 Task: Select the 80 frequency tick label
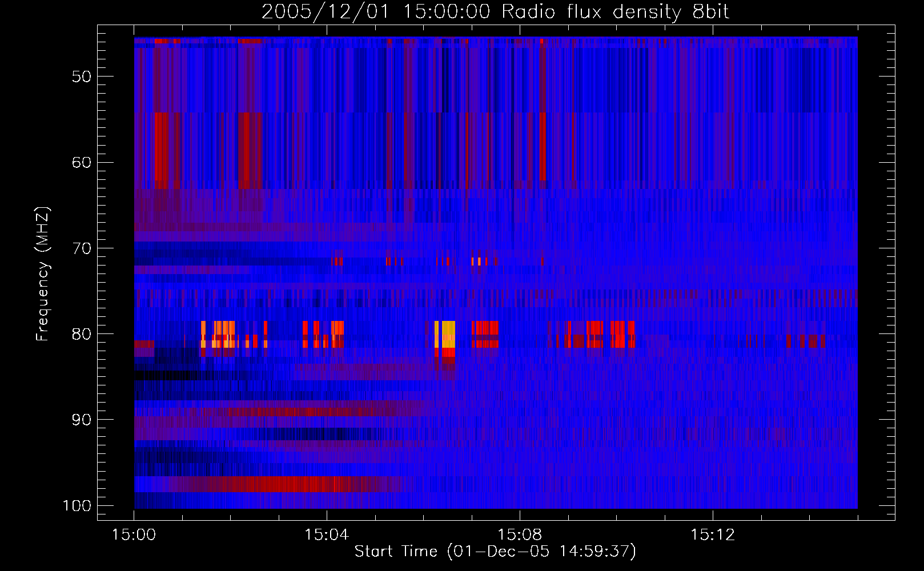point(82,334)
